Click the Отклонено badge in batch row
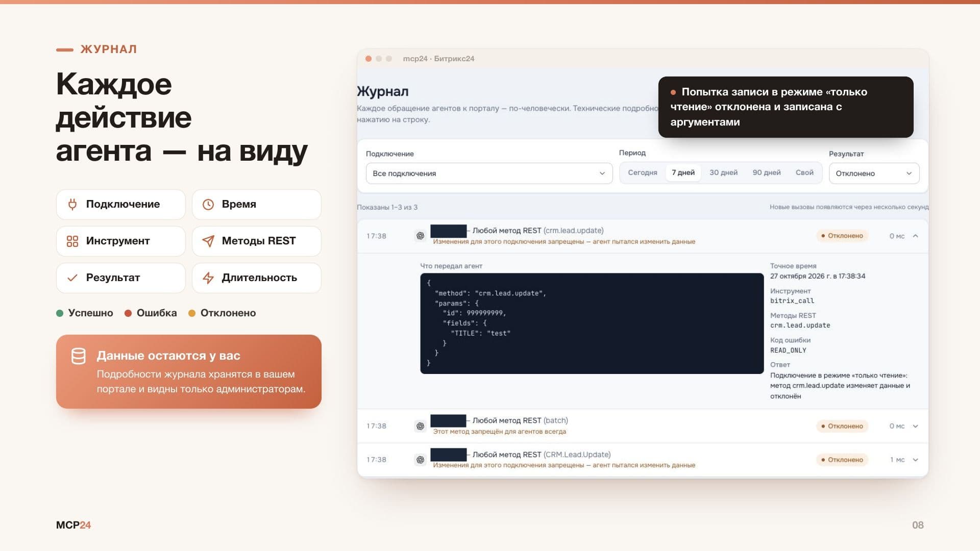This screenshot has height=551, width=980. click(x=842, y=426)
